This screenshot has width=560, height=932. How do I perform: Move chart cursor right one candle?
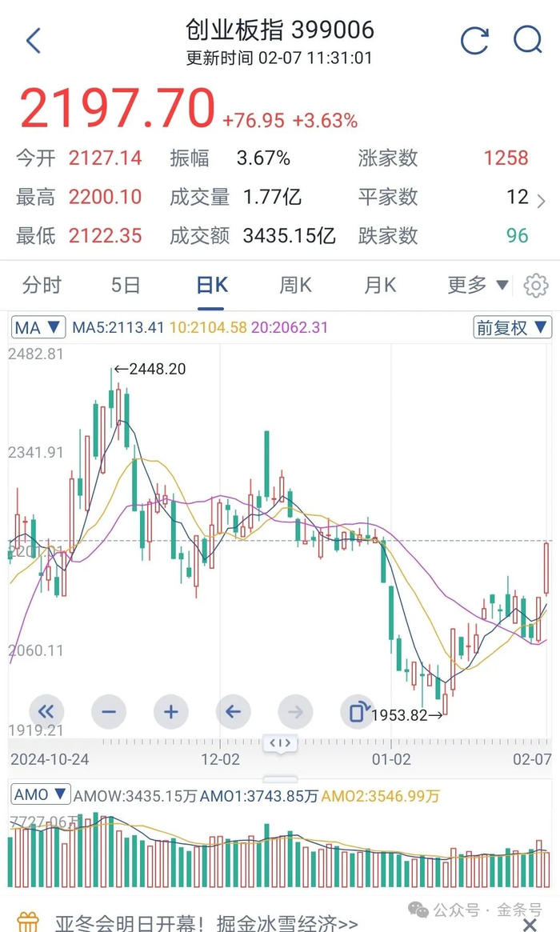coord(295,711)
